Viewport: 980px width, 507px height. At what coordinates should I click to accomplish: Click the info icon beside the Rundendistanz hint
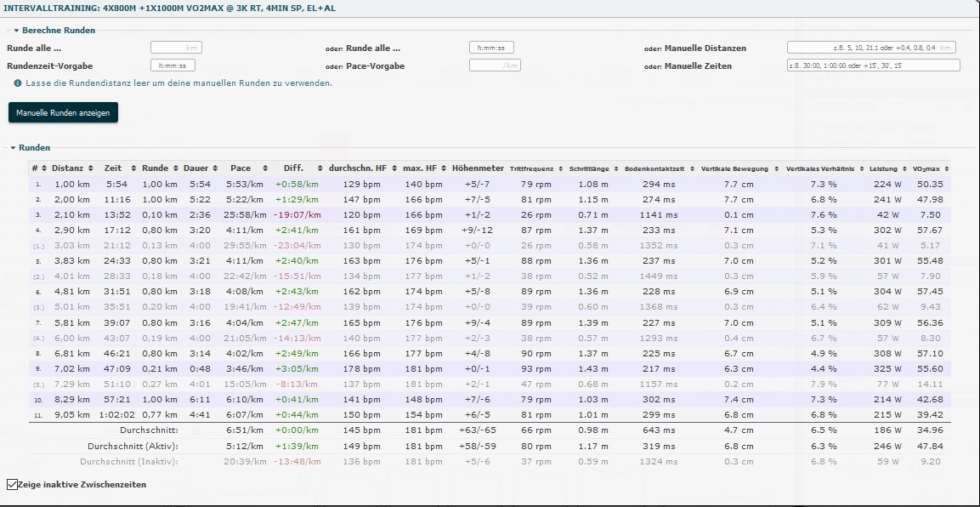[x=18, y=83]
